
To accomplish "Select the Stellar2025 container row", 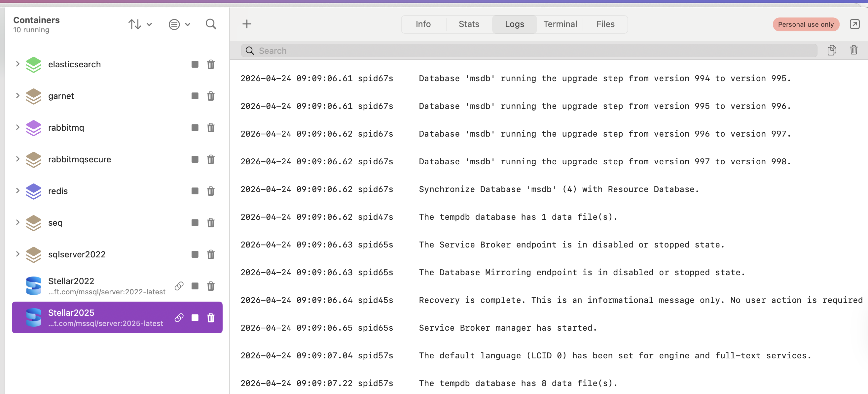I will pos(117,317).
